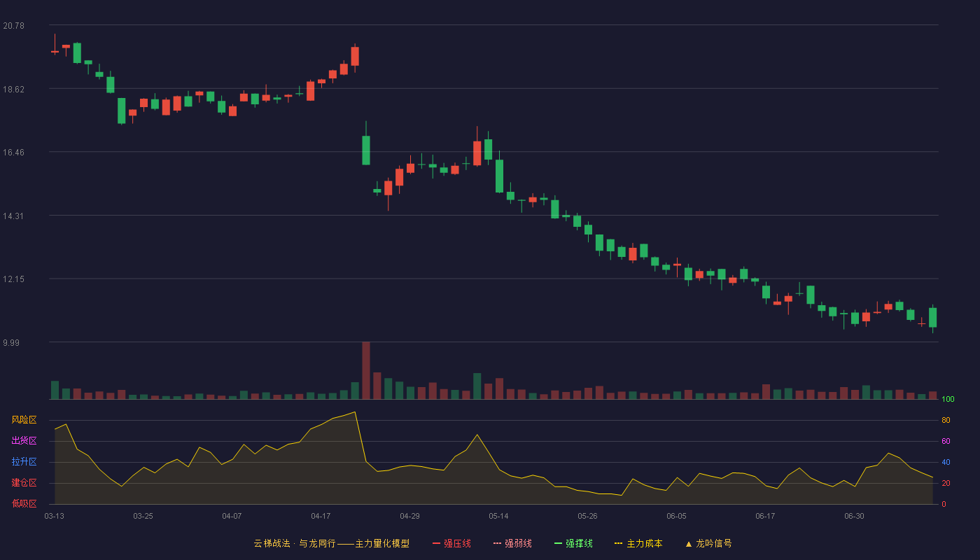Click the 20.78 price axis label

coord(13,26)
